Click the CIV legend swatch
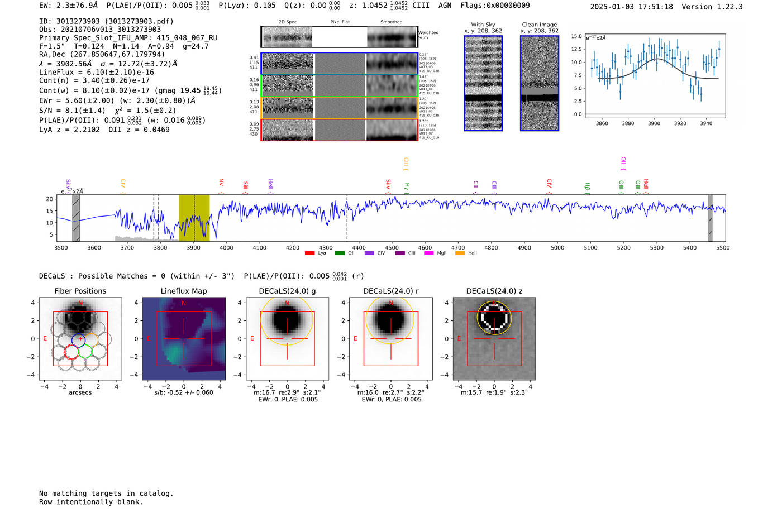The image size is (782, 532). (369, 253)
